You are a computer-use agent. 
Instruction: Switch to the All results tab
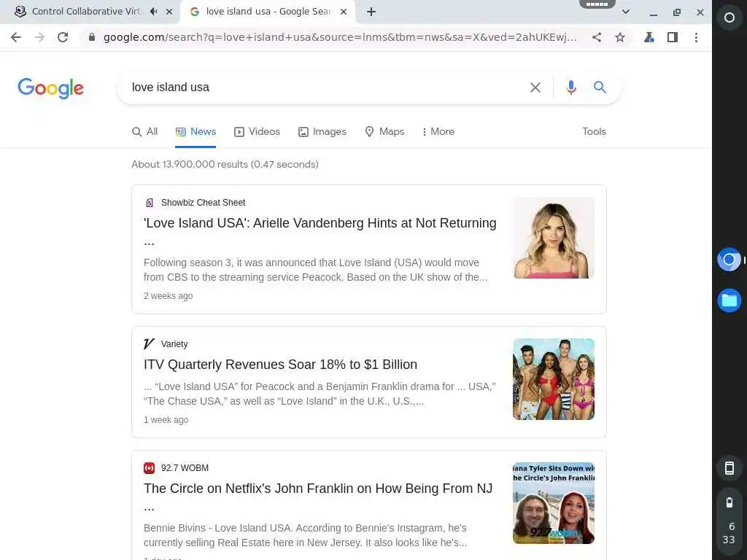pyautogui.click(x=145, y=131)
